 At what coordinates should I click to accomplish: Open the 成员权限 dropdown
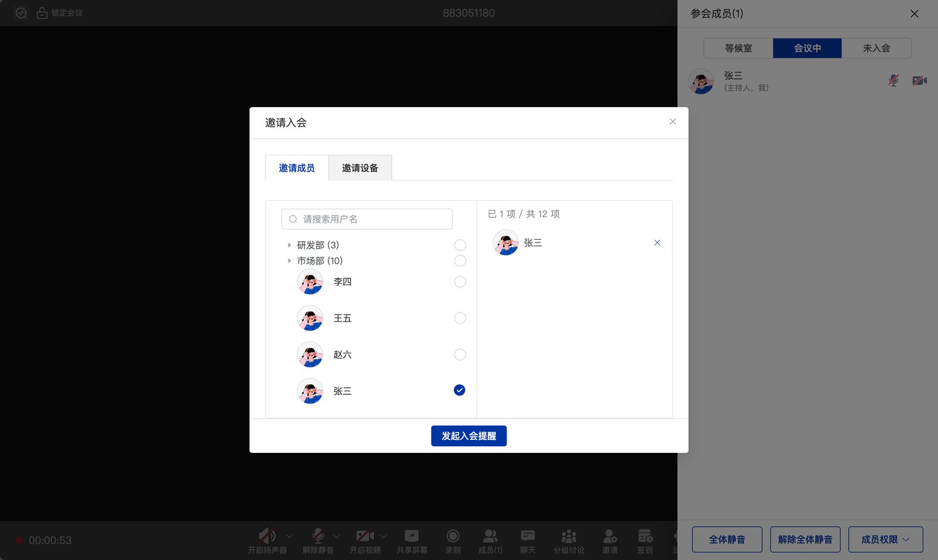tap(885, 539)
